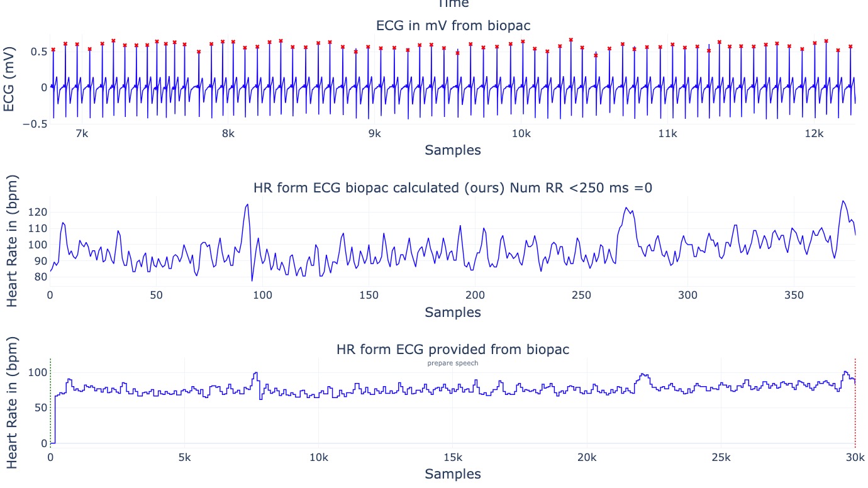Image resolution: width=868 pixels, height=488 pixels.
Task: Select the "prepare speech" annotation label
Action: [453, 363]
